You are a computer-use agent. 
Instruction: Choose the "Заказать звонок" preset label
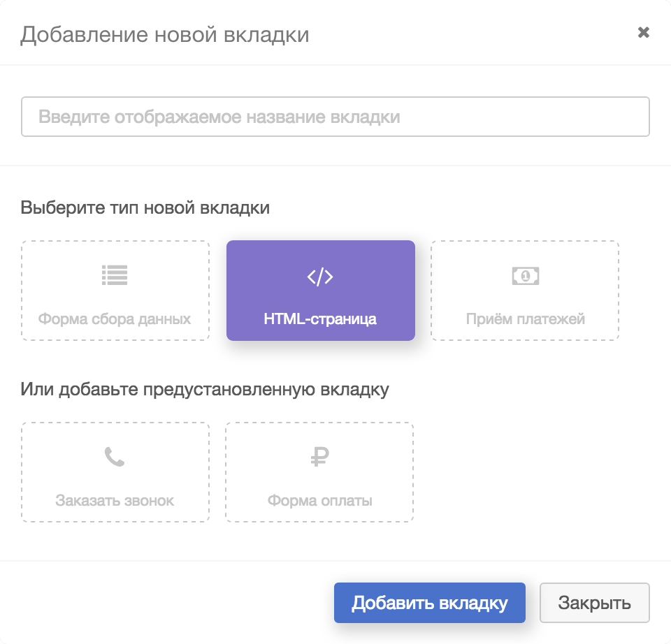point(115,501)
